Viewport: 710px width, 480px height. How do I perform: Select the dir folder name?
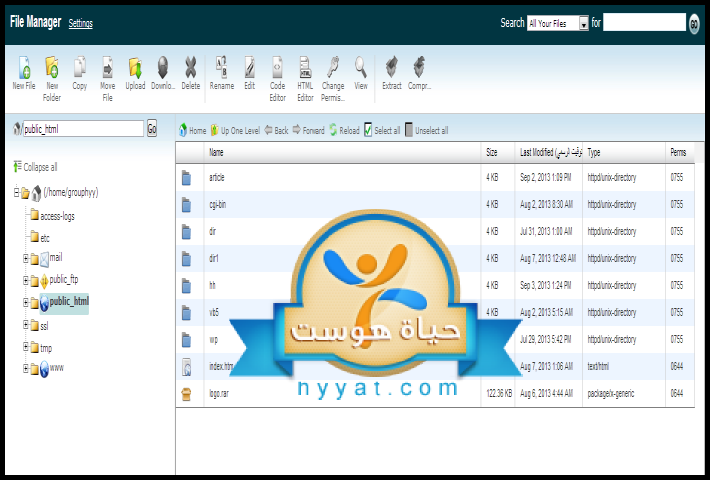212,231
